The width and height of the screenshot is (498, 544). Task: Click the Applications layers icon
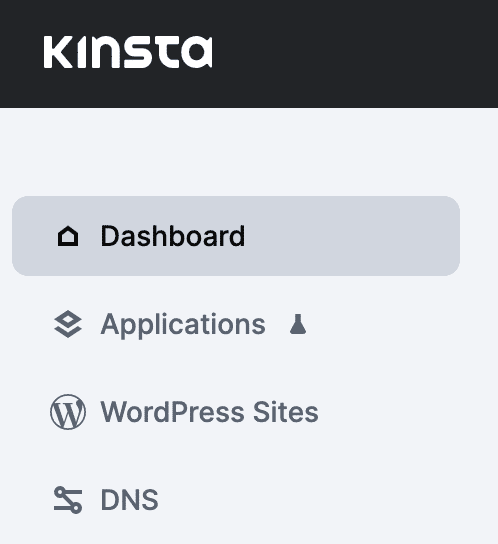pos(68,324)
